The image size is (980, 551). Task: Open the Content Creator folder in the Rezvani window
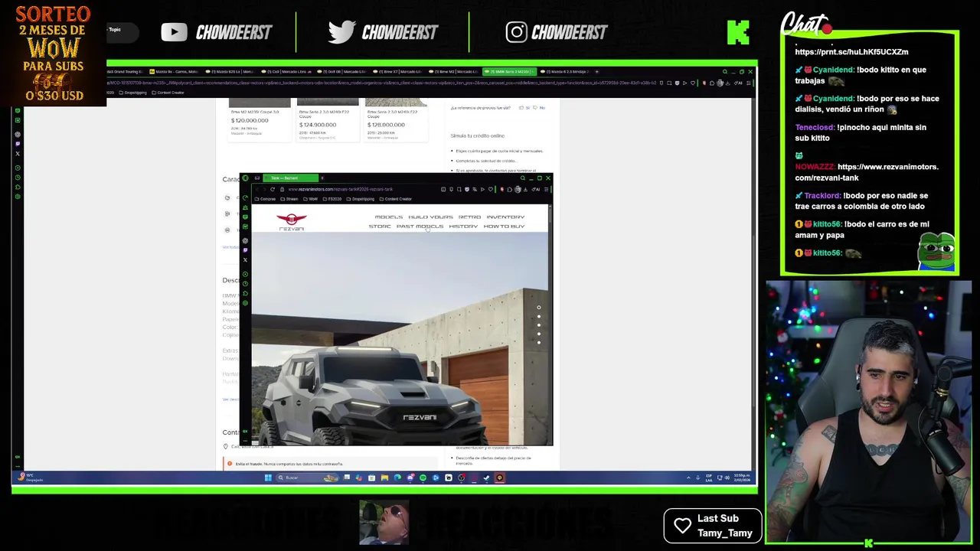coord(396,199)
